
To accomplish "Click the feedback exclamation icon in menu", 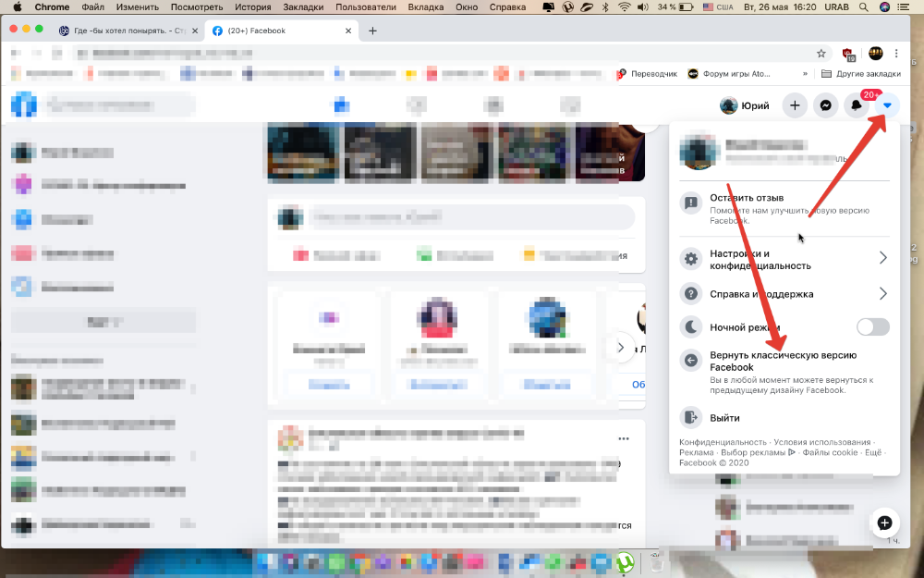I will coord(690,203).
